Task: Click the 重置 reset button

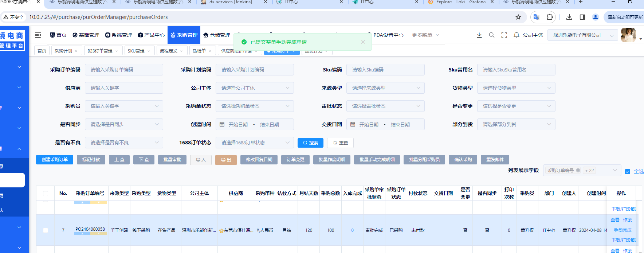Action: tap(340, 143)
